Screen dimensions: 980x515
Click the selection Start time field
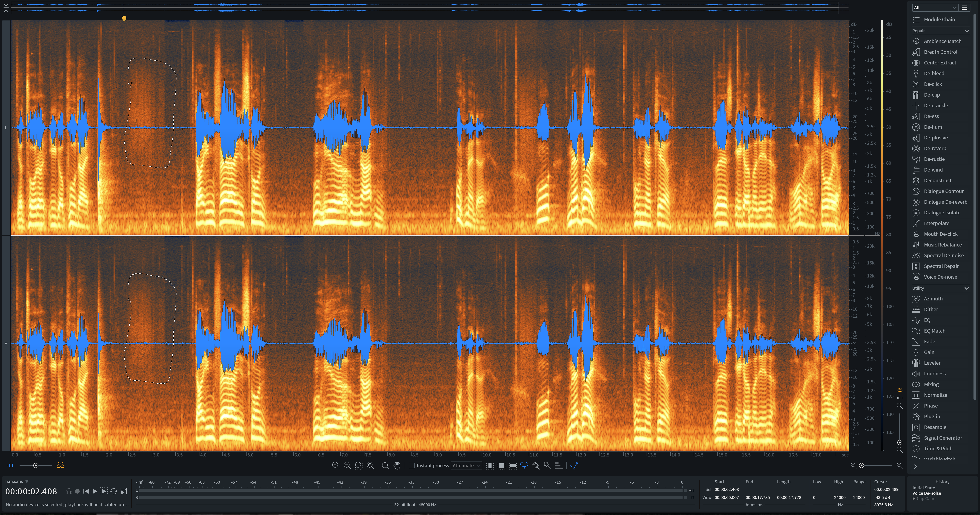tap(726, 489)
